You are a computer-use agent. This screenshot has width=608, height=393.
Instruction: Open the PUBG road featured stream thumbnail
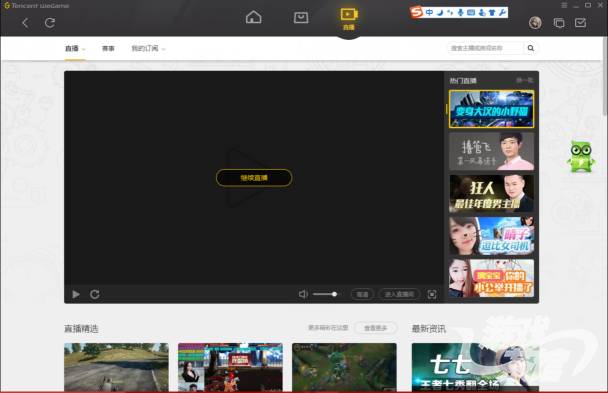click(116, 367)
